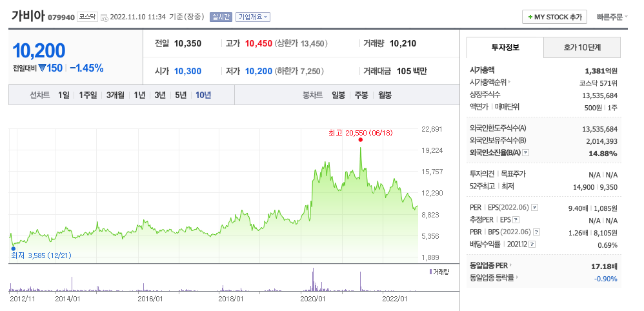
Task: Select the 1주일 line chart period
Action: [x=88, y=95]
